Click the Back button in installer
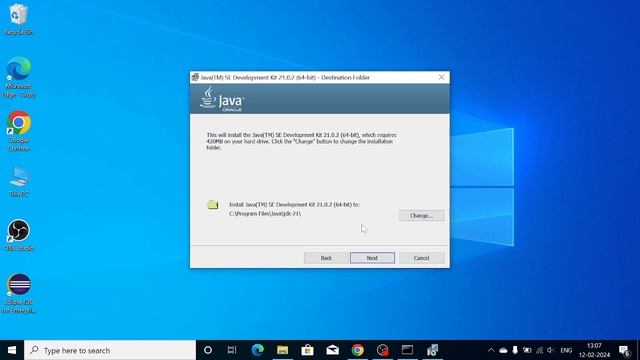The height and width of the screenshot is (360, 640). coord(326,258)
